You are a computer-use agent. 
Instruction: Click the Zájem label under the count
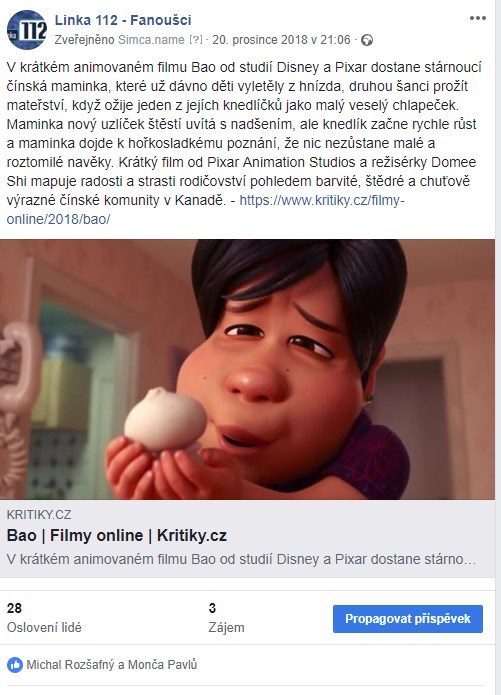click(227, 628)
